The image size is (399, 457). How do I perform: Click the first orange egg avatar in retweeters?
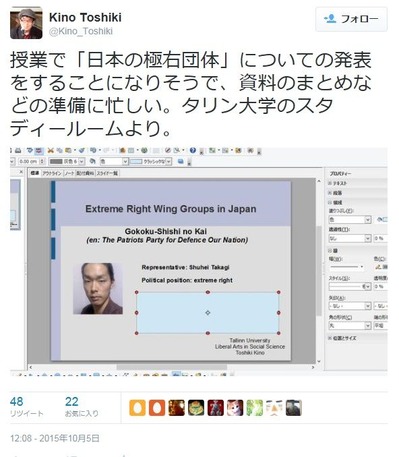coord(137,408)
